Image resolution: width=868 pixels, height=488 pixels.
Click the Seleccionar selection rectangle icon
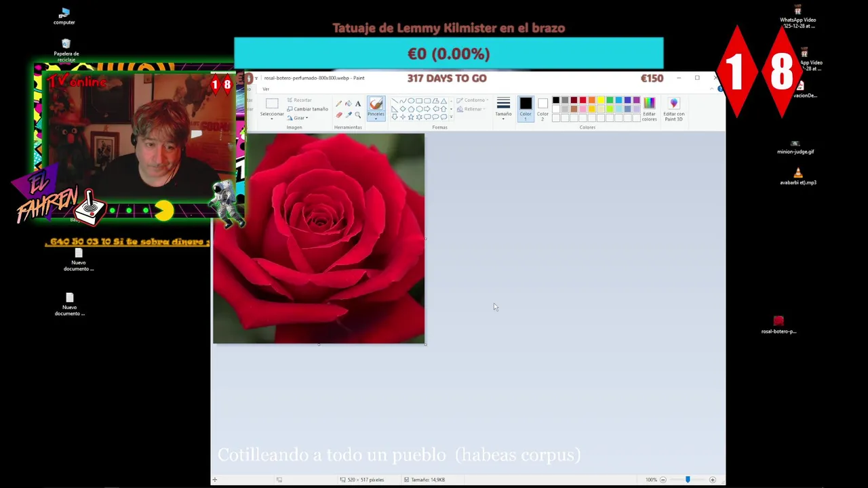[272, 103]
